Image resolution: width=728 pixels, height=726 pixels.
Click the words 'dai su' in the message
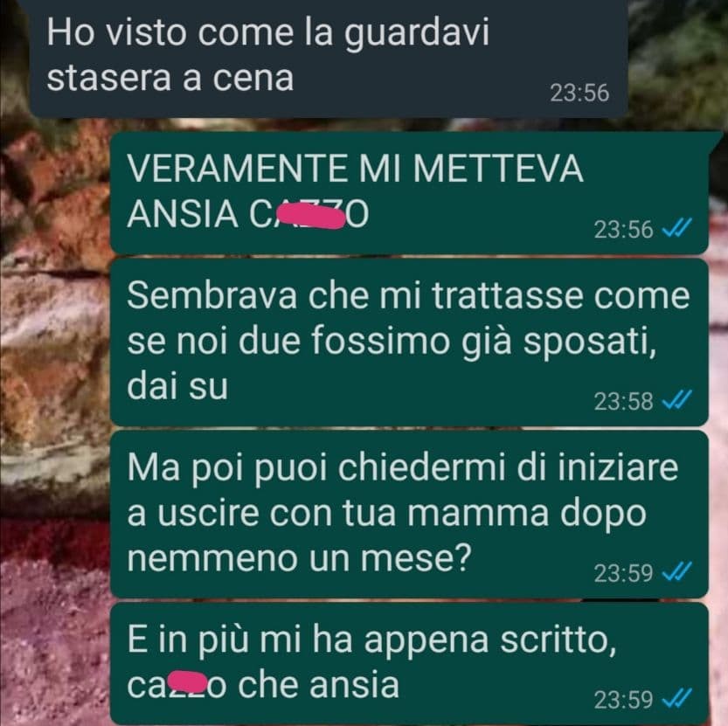point(177,386)
